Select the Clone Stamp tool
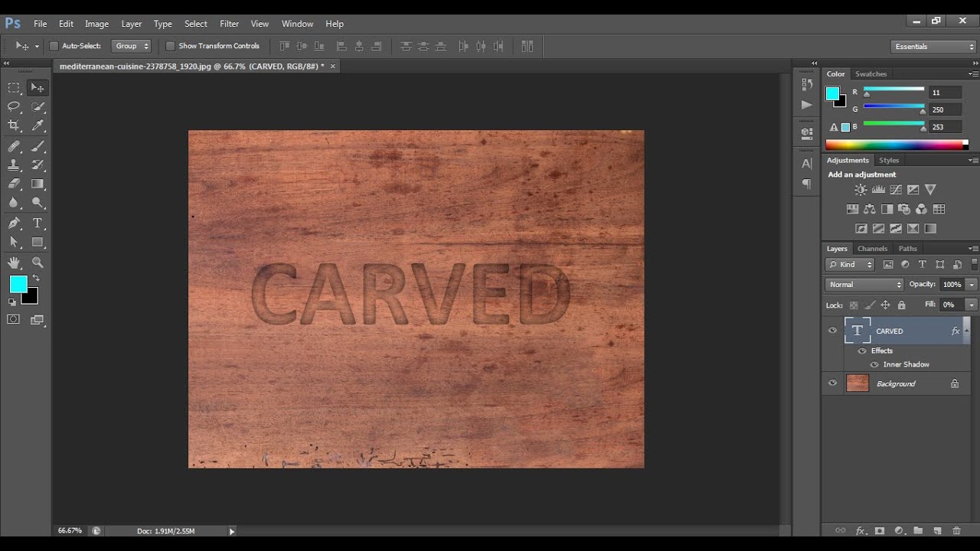Screen dimensions: 980x551 14,165
